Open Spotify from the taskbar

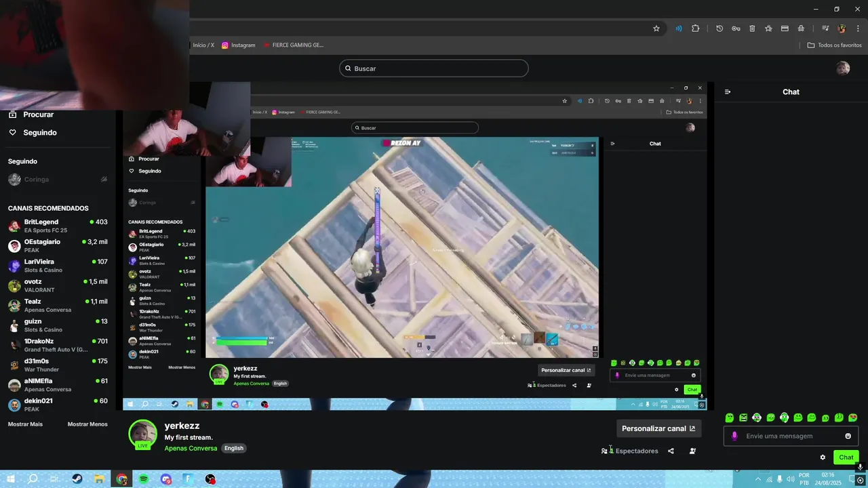coord(144,479)
